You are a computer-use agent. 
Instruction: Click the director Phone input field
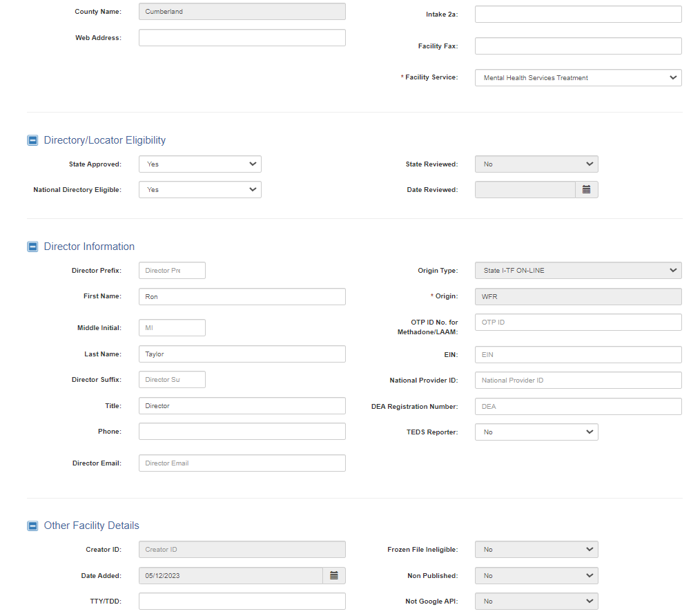click(x=242, y=431)
